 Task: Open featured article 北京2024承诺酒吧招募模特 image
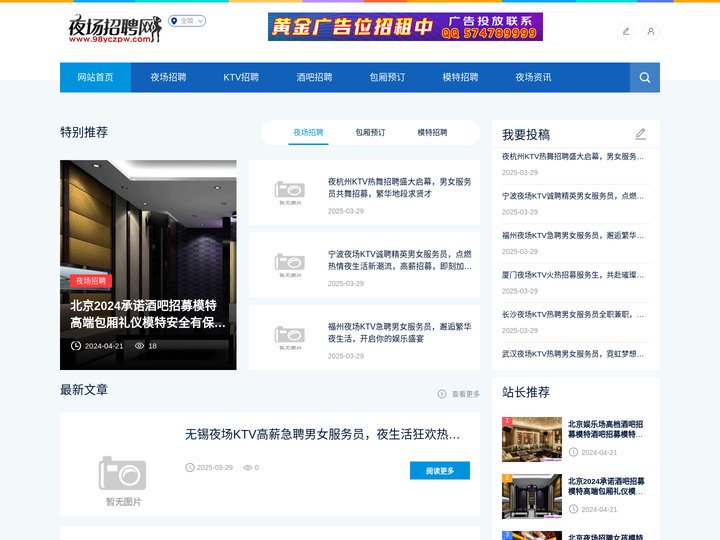tap(148, 265)
